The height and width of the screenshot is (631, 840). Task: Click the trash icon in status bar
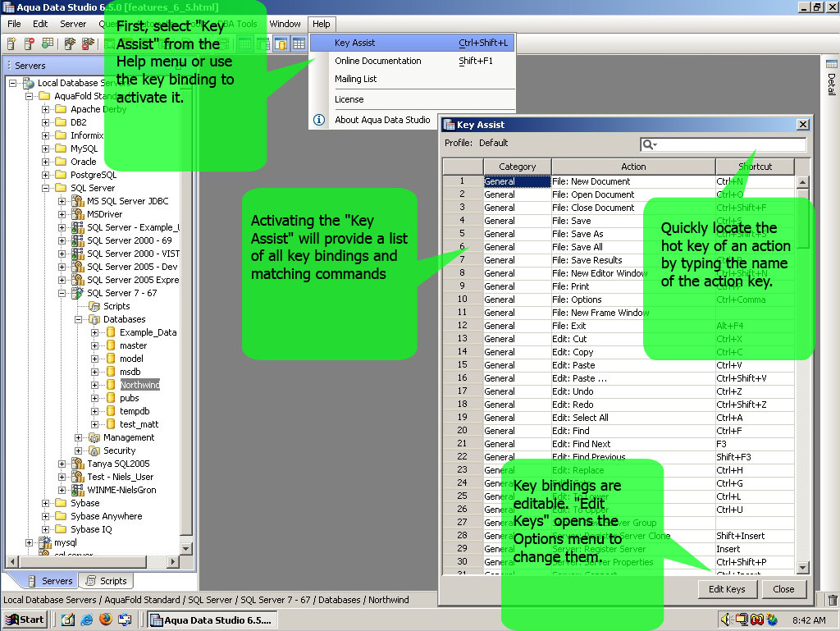coord(832,600)
